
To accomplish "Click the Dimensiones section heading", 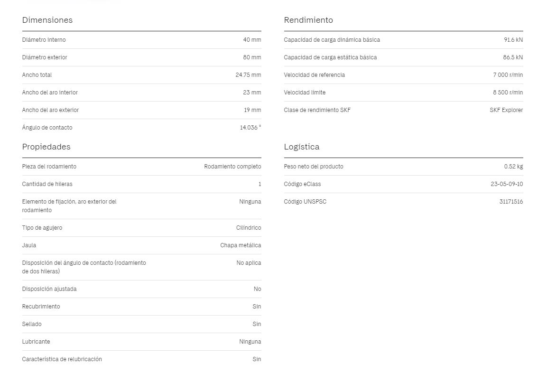I will click(47, 20).
